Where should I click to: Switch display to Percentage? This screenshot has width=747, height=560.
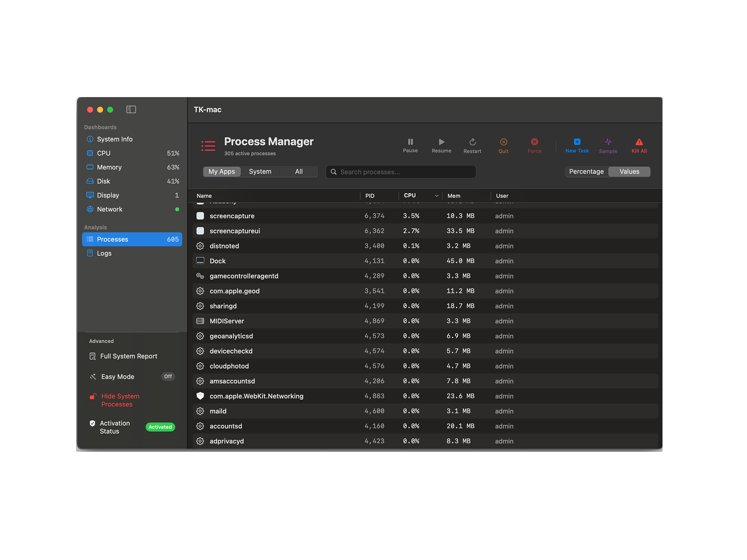(586, 172)
